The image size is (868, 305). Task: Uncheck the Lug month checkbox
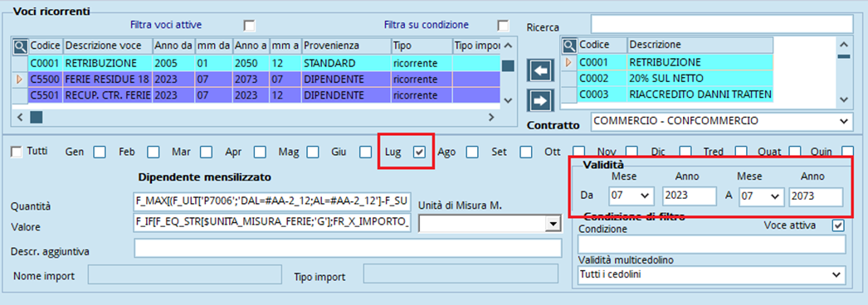click(x=420, y=152)
